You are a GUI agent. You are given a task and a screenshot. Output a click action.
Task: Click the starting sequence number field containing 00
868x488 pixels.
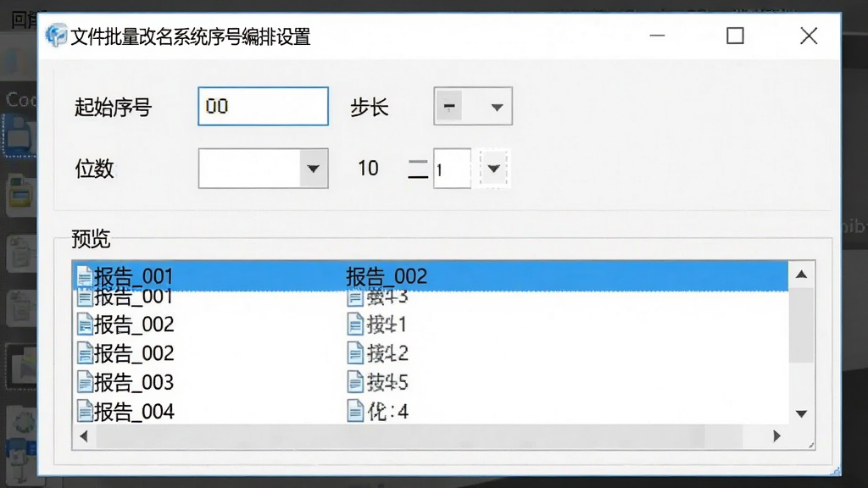pos(263,106)
